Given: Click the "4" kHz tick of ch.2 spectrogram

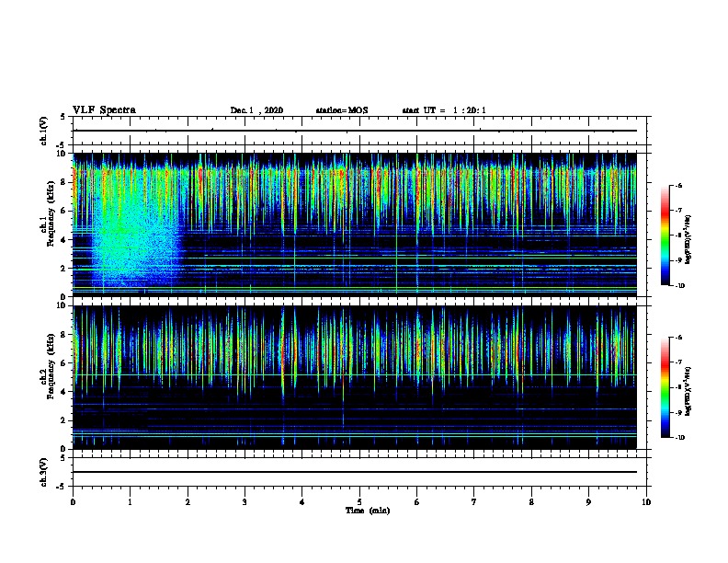Looking at the screenshot, I should (x=63, y=392).
